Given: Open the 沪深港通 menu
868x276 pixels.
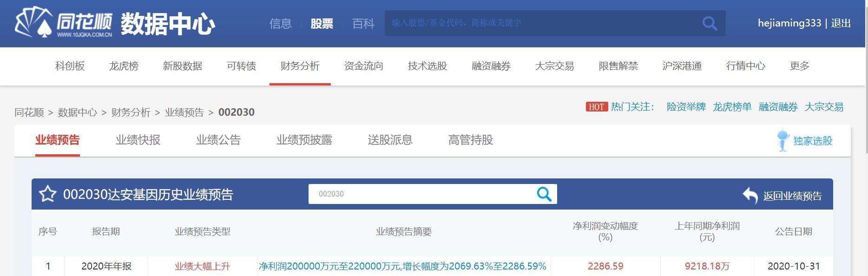Looking at the screenshot, I should click(682, 66).
